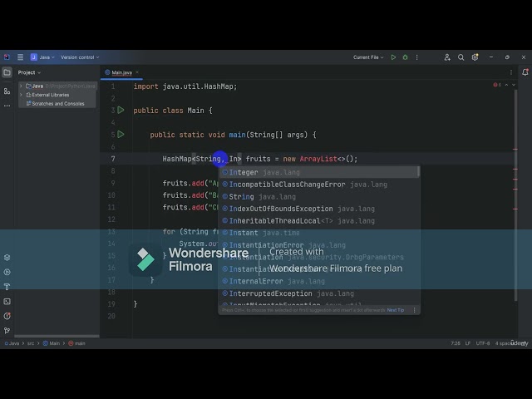Jump to next highlighted error arrow
Screen dimensions: 532x399
click(514, 85)
